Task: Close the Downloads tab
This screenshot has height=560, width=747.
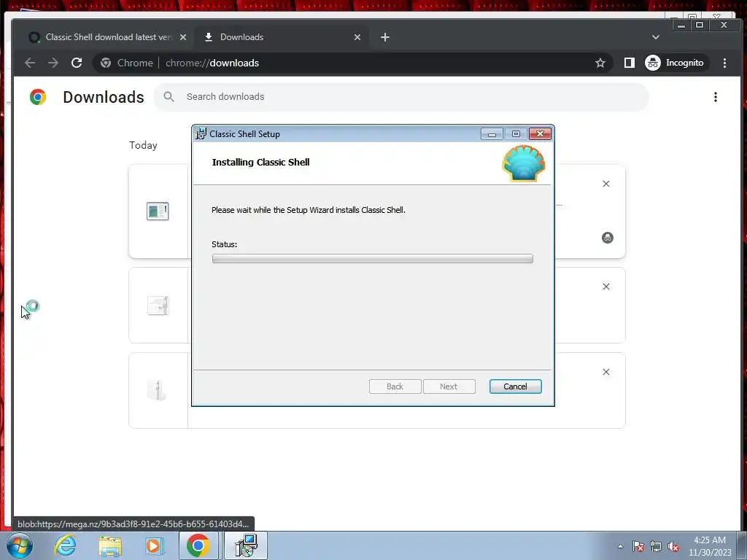Action: pyautogui.click(x=357, y=37)
